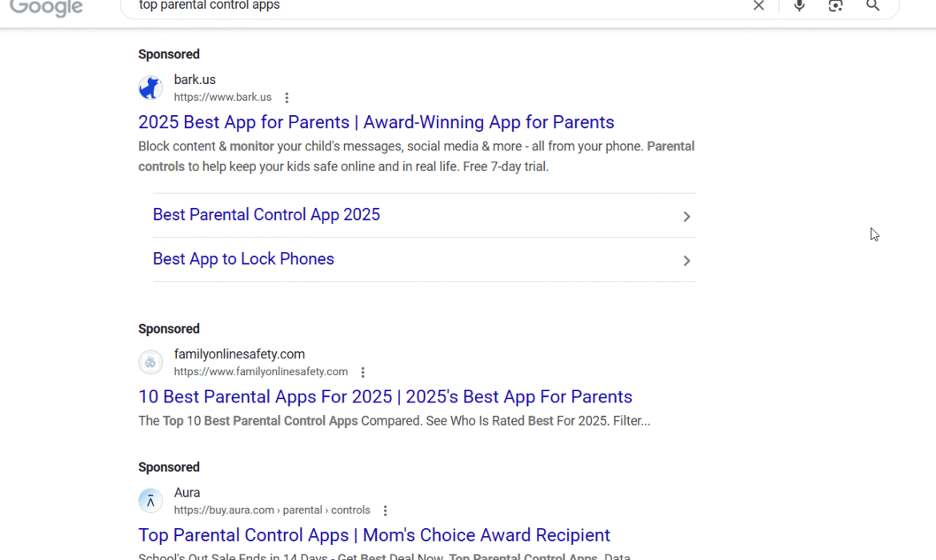Screen dimensions: 936x560
Task: Click the https://www.bark.us URL text
Action: coord(222,98)
